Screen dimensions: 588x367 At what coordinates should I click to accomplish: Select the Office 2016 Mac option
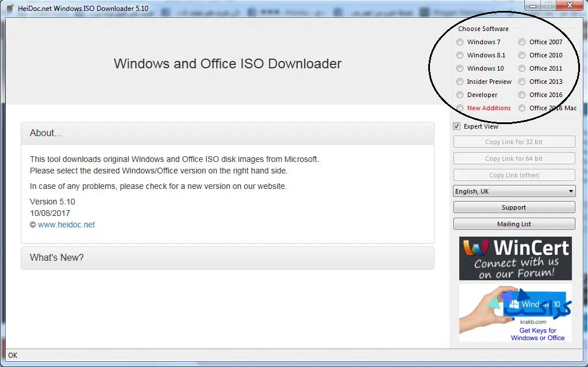coord(522,108)
